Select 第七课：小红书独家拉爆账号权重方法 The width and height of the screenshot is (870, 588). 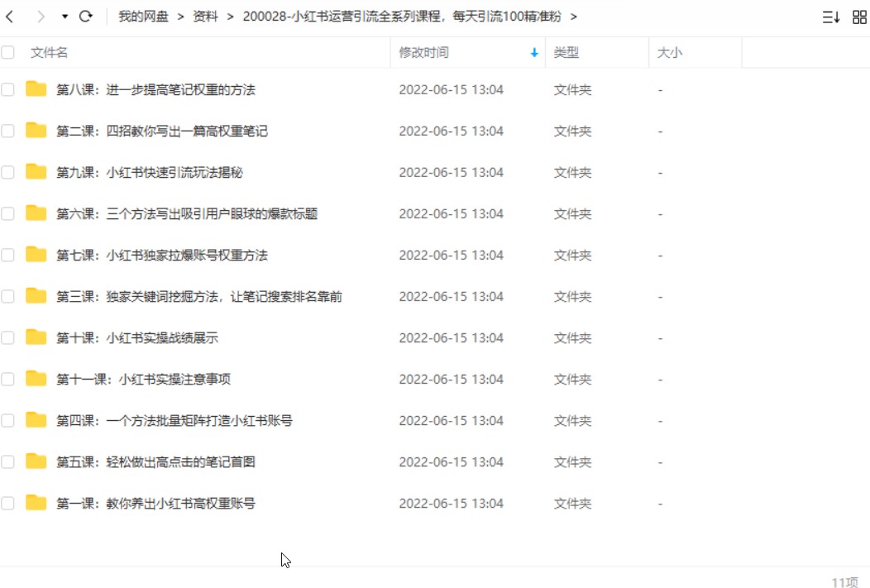tap(162, 256)
